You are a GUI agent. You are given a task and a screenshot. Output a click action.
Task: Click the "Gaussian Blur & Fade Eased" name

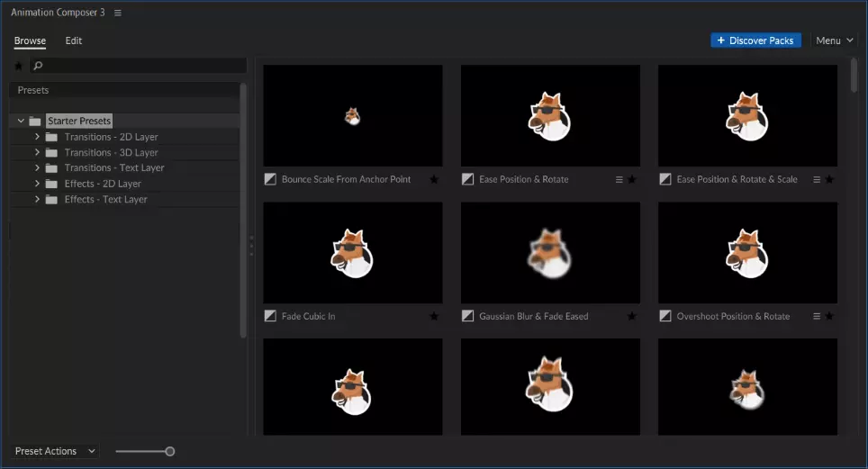[534, 316]
